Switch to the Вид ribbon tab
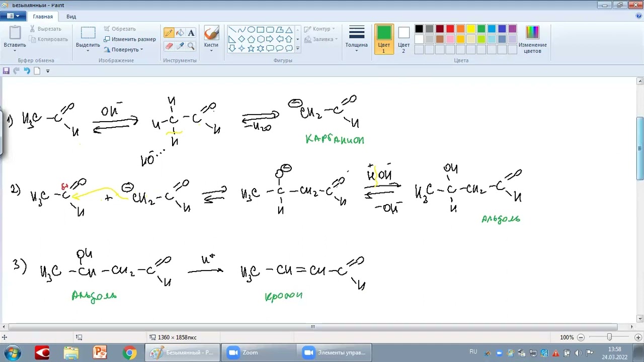Screen dimensions: 644x362 [71, 17]
